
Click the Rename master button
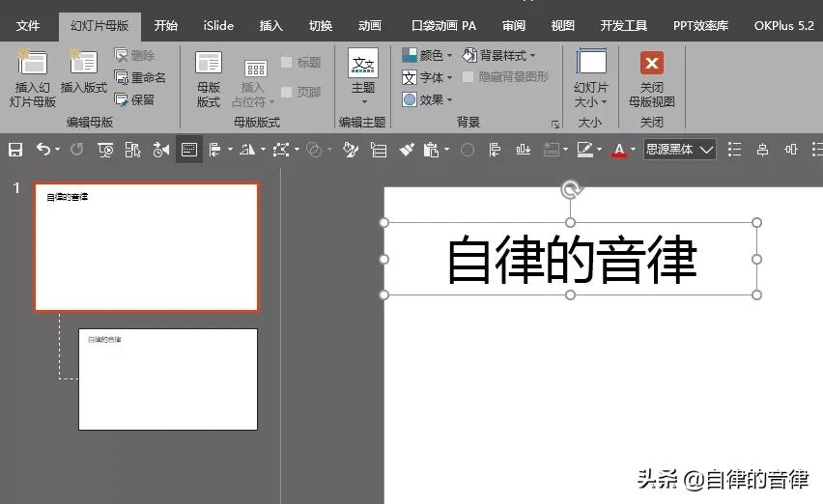140,77
